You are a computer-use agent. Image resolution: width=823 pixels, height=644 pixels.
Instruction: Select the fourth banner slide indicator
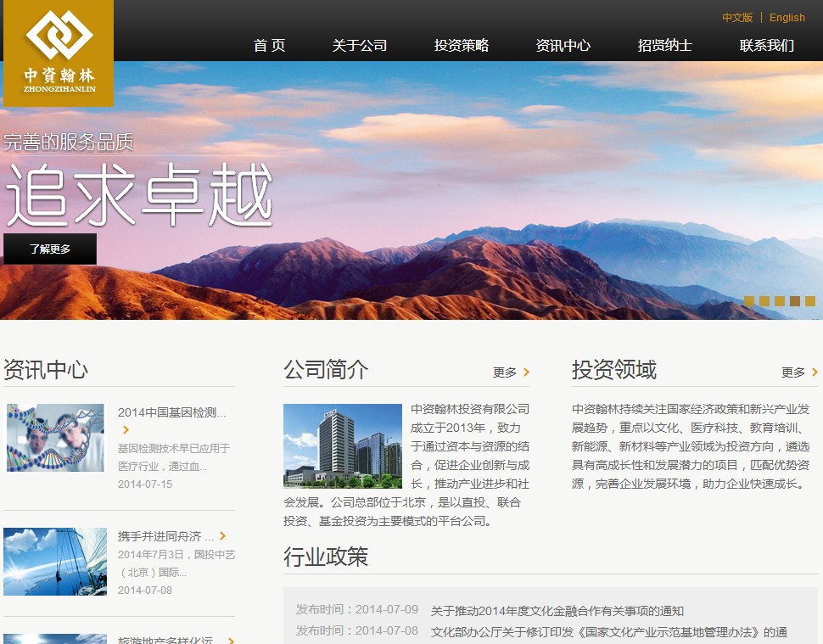point(795,300)
